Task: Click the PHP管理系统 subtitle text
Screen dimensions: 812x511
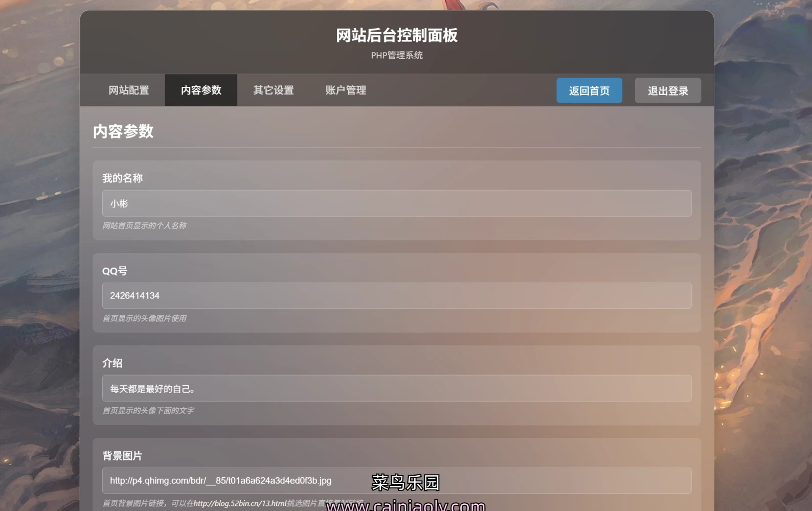Action: [396, 55]
